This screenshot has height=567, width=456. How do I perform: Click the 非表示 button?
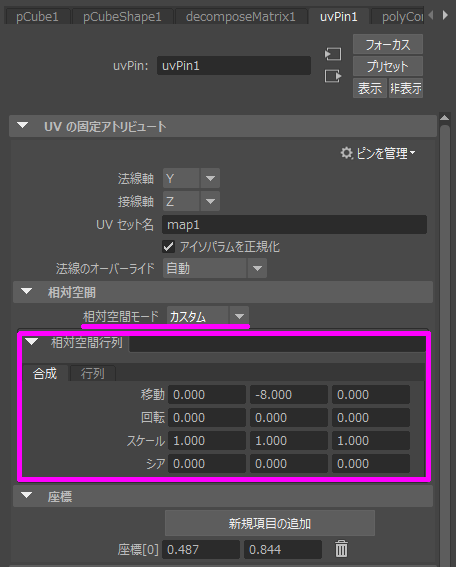pyautogui.click(x=406, y=88)
